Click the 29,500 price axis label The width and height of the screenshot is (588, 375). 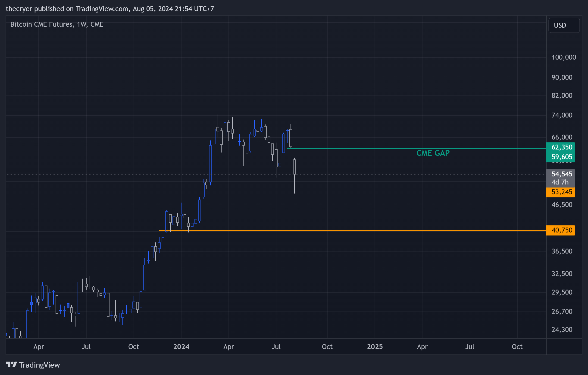[562, 292]
